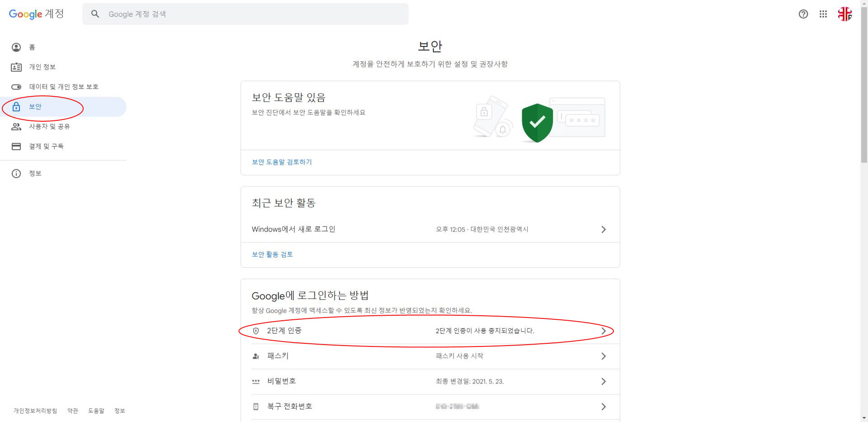This screenshot has width=868, height=422.
Task: Open the Google apps grid launcher
Action: click(823, 14)
